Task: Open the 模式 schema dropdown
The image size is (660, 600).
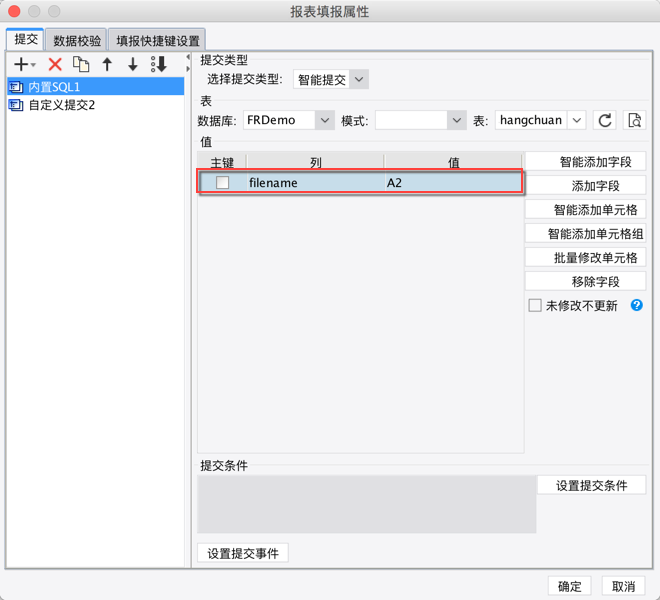Action: (457, 120)
